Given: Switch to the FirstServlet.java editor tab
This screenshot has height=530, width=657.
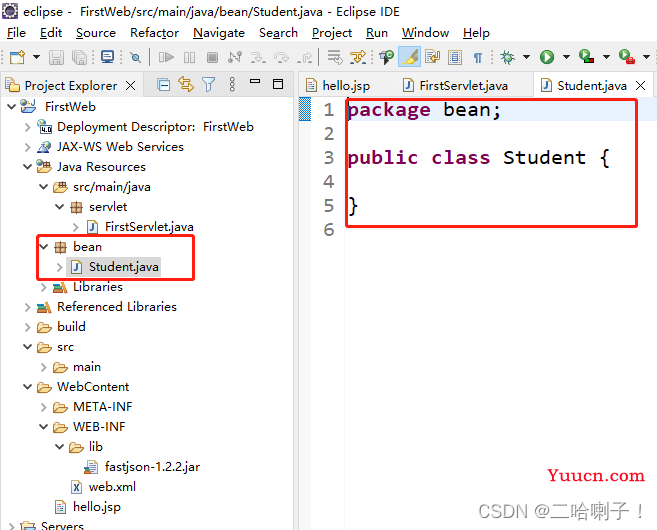Looking at the screenshot, I should pos(455,85).
